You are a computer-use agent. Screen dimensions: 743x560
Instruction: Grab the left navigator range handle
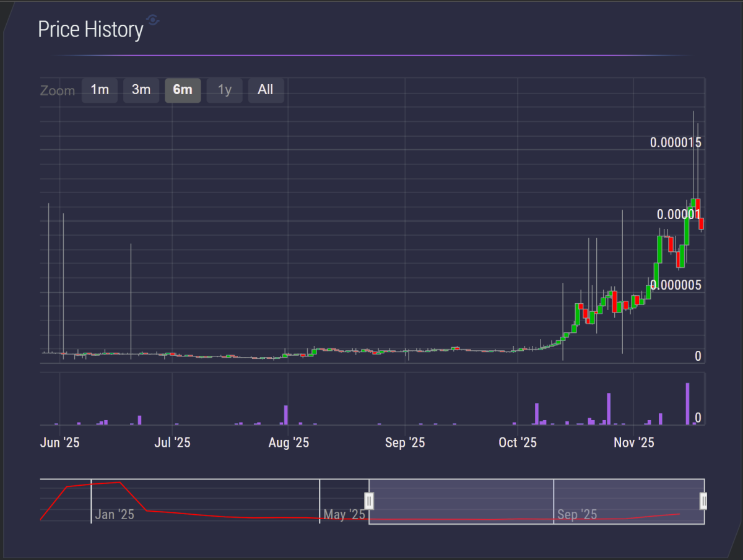point(369,501)
